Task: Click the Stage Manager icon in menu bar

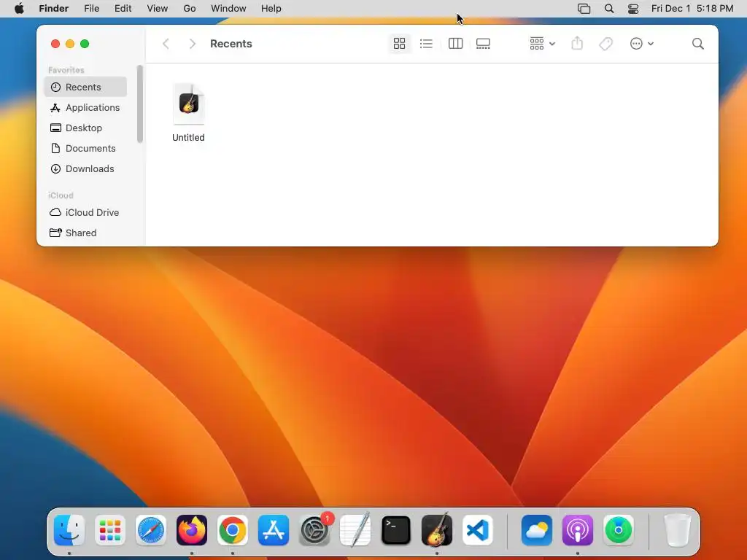Action: click(x=584, y=9)
